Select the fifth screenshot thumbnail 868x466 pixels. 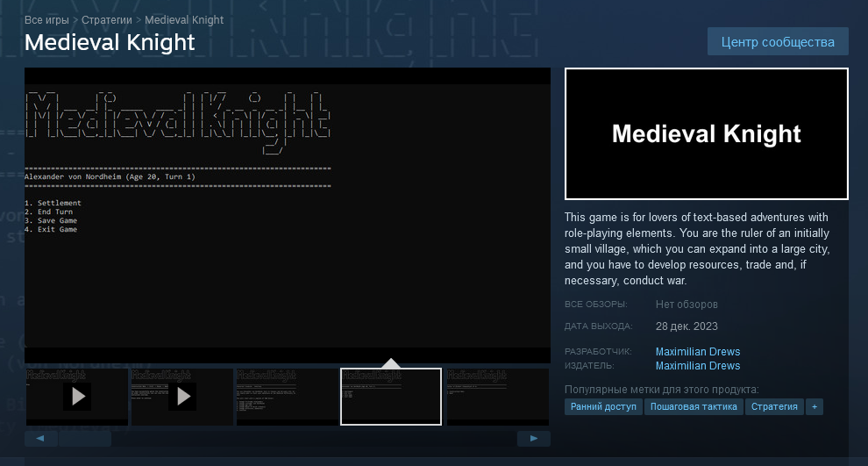(x=498, y=397)
